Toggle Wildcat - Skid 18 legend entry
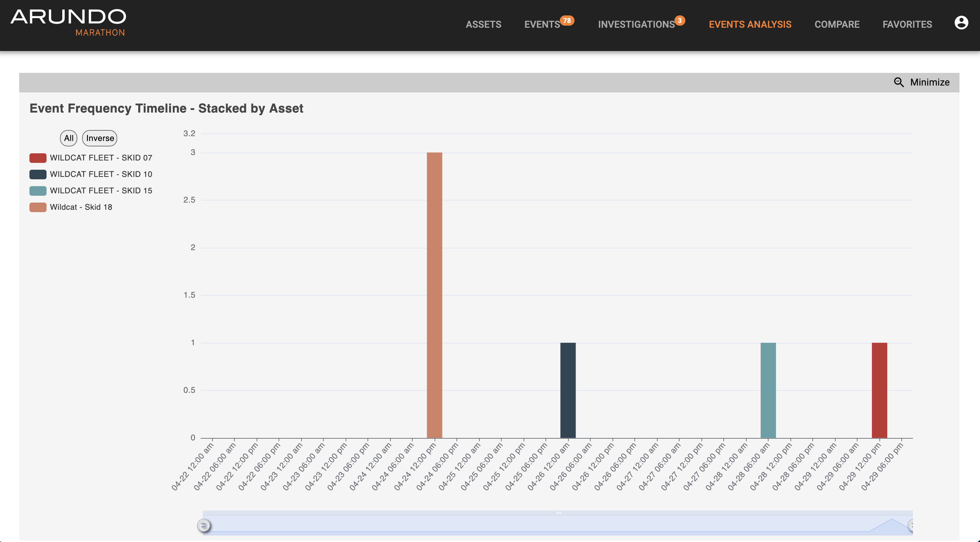This screenshot has height=542, width=980. click(x=81, y=207)
